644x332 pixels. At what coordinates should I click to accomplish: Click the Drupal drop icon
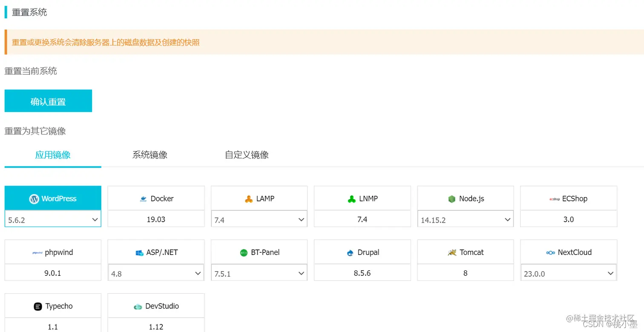coord(350,253)
